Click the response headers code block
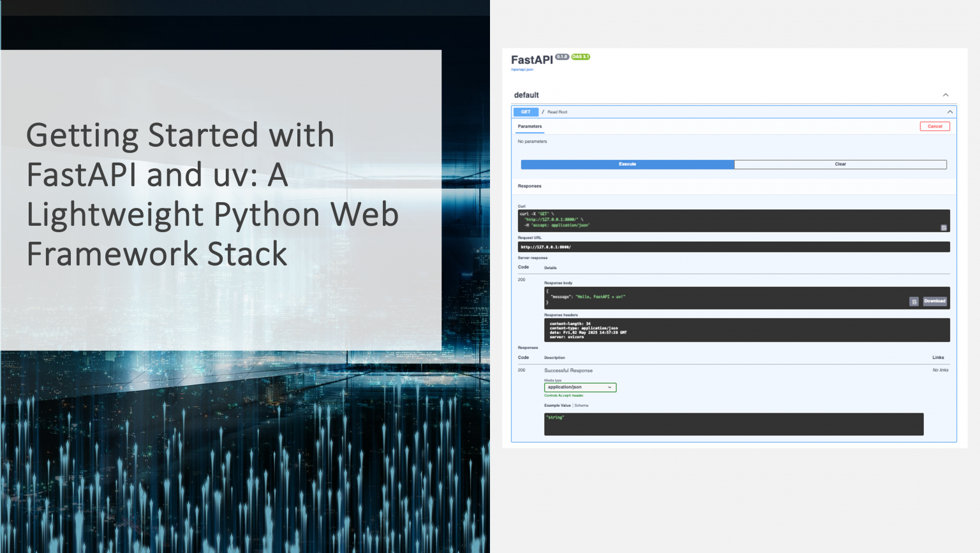Image resolution: width=980 pixels, height=553 pixels. tap(745, 330)
